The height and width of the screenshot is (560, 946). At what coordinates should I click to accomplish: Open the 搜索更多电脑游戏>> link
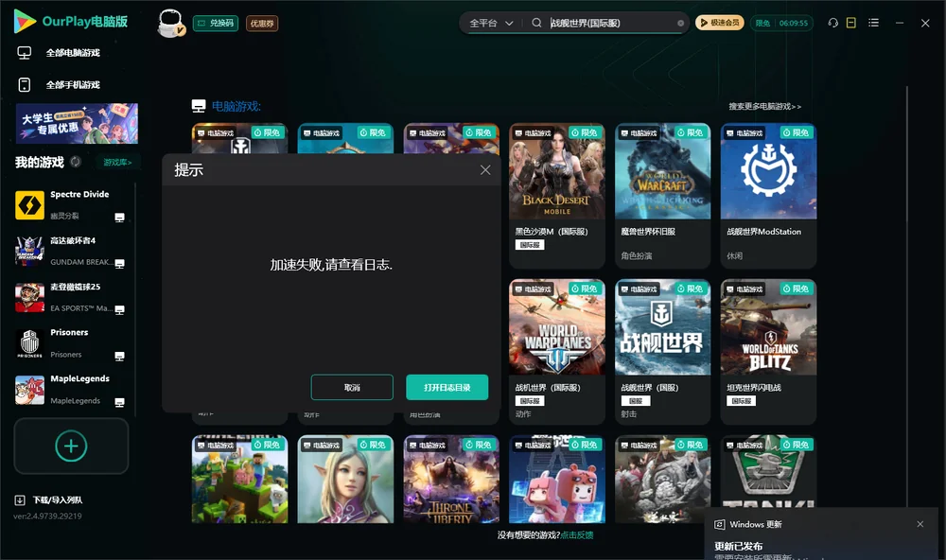tap(764, 106)
